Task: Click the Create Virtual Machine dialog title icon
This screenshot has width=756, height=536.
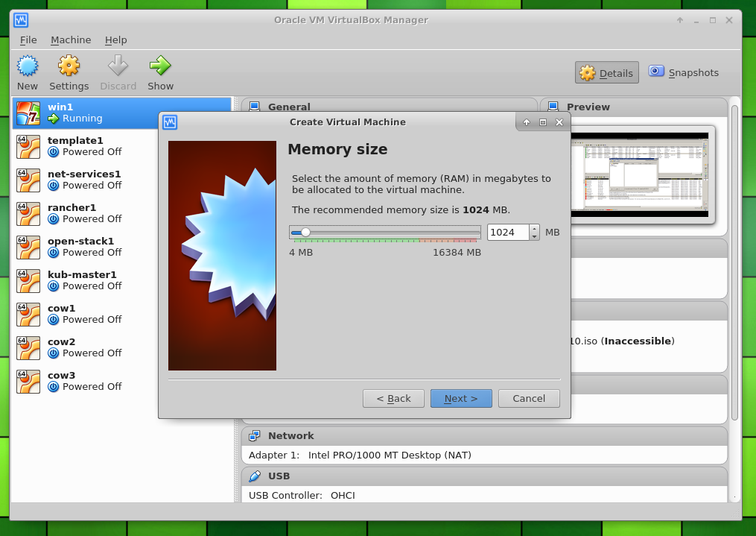Action: coord(170,122)
